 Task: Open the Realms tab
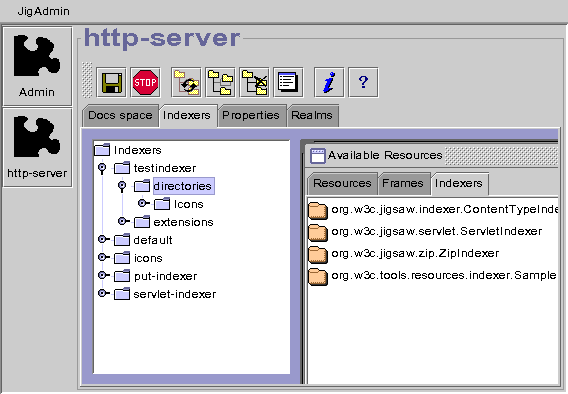[312, 116]
